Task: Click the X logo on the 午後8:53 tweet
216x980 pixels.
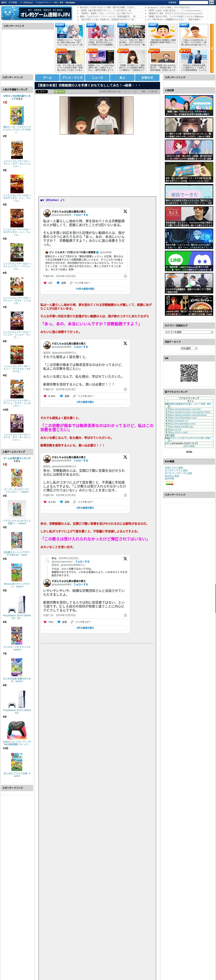Action: coord(125,343)
